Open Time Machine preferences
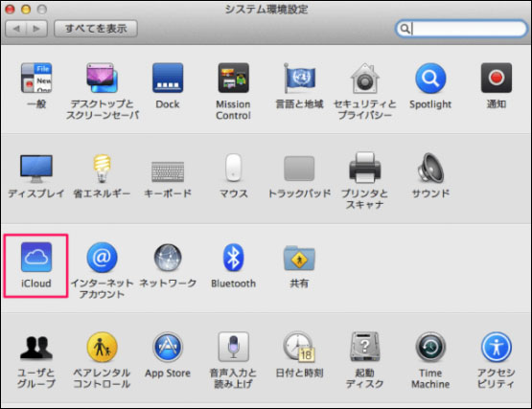 tap(430, 347)
